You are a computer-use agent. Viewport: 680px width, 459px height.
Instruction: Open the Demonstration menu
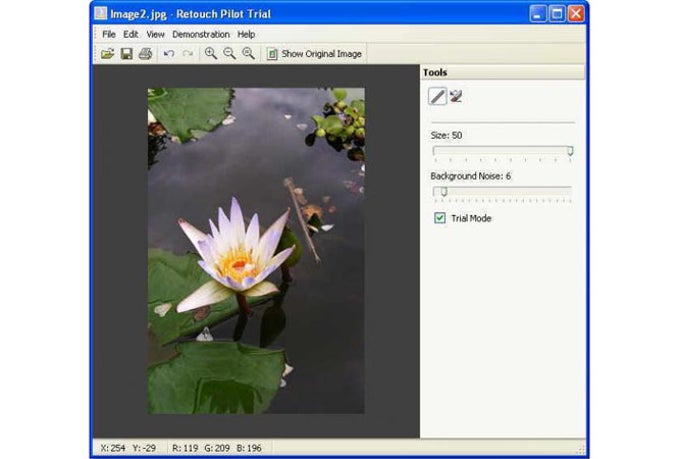201,34
